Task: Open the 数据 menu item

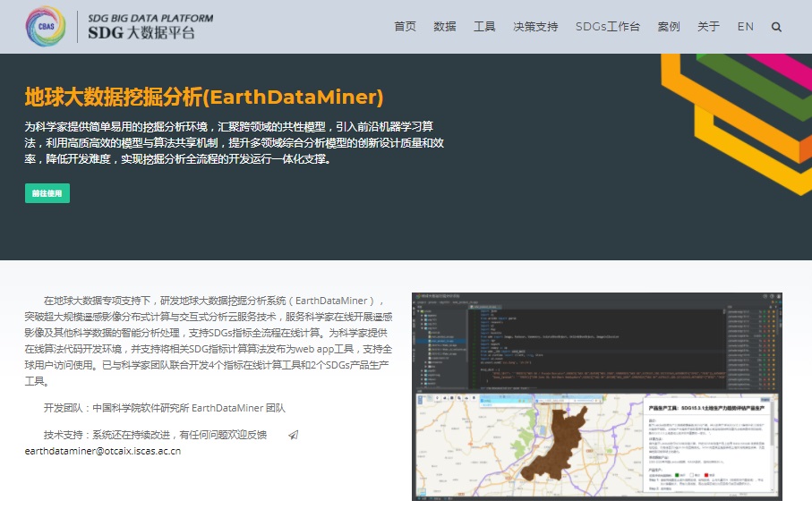Action: coord(445,27)
